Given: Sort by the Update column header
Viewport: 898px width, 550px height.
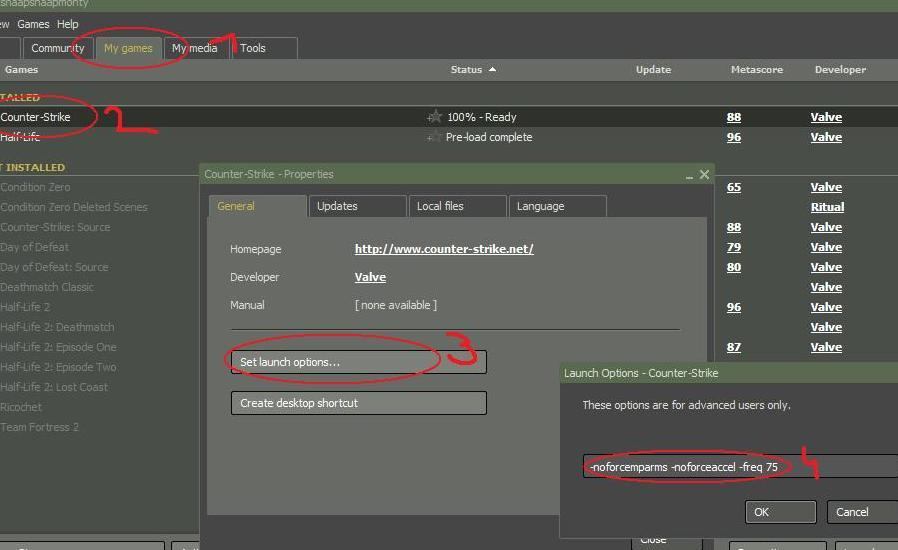Looking at the screenshot, I should pyautogui.click(x=653, y=69).
